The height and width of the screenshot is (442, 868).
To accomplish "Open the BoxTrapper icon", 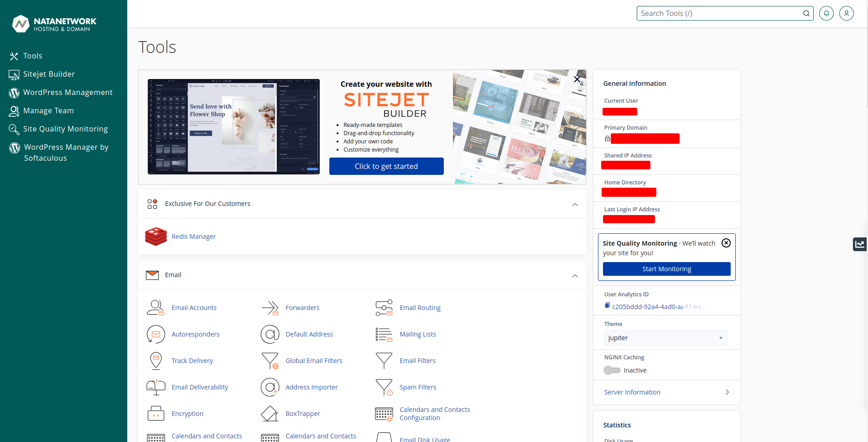I will 270,414.
